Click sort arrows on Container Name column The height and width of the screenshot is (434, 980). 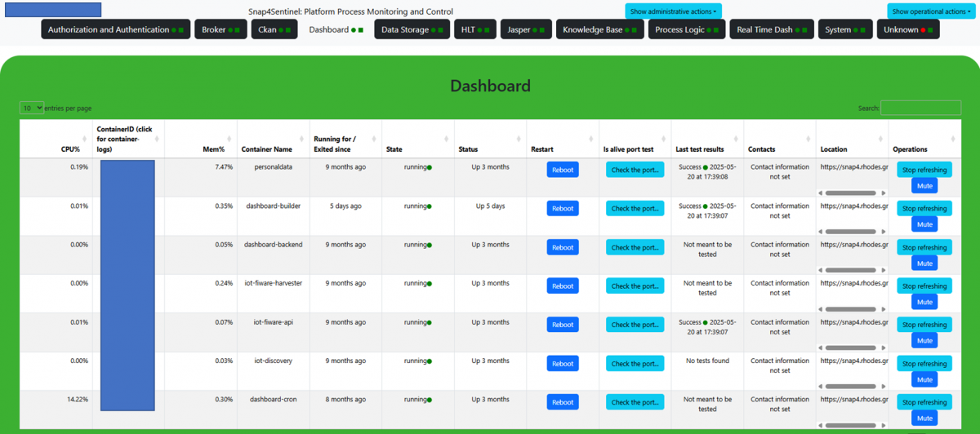click(x=303, y=139)
